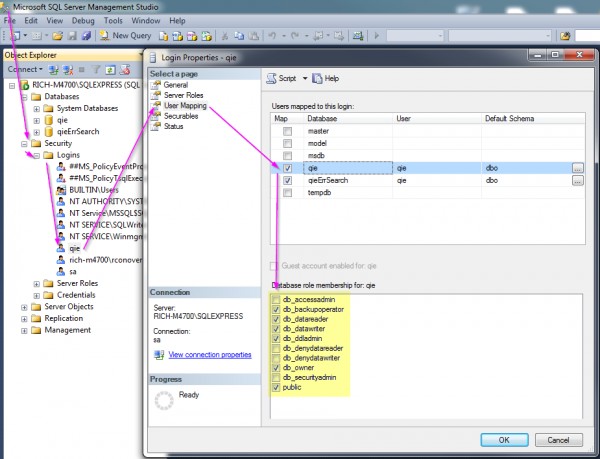
Task: Click the Redo arrow icon
Action: click(x=295, y=36)
